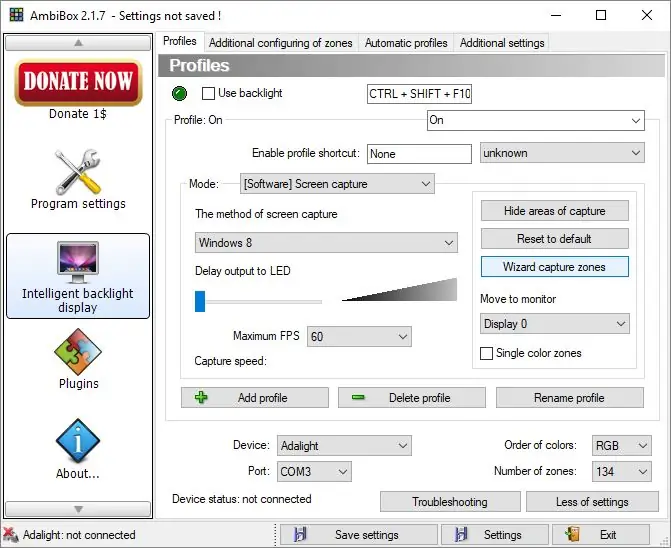Close the AmbiBox window

[647, 15]
